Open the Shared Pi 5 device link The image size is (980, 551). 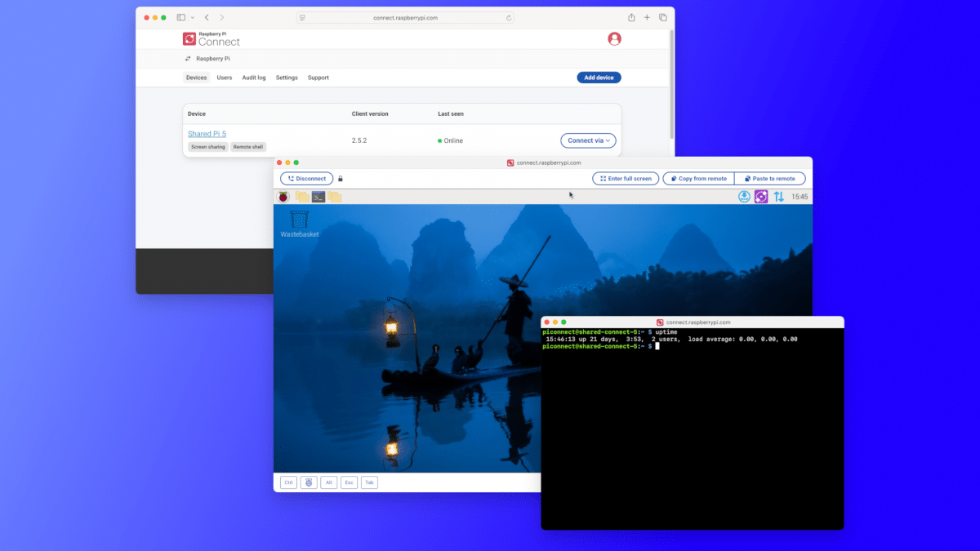pos(207,134)
